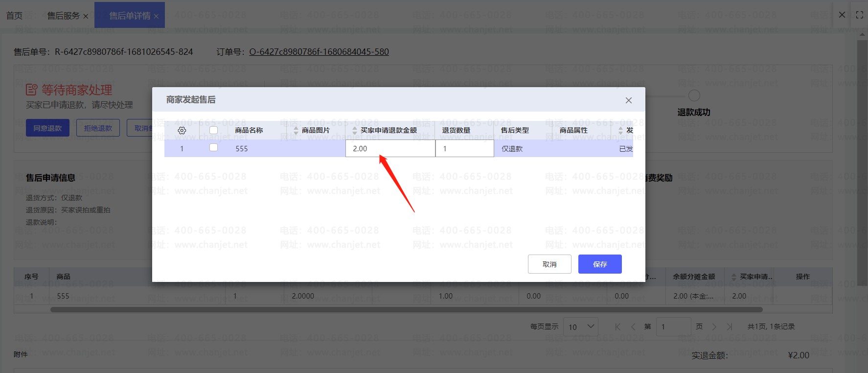Open order link O-6427c8980786f-1680684045-580

[x=319, y=52]
